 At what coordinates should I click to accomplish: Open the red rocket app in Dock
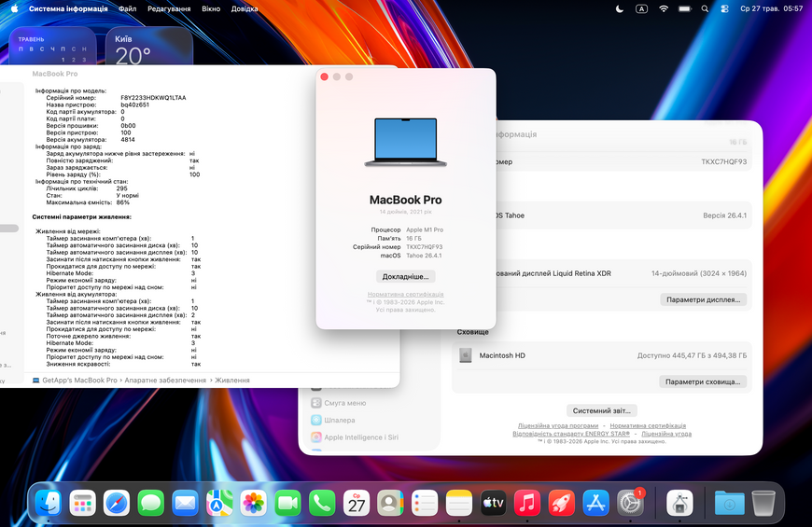pyautogui.click(x=561, y=503)
